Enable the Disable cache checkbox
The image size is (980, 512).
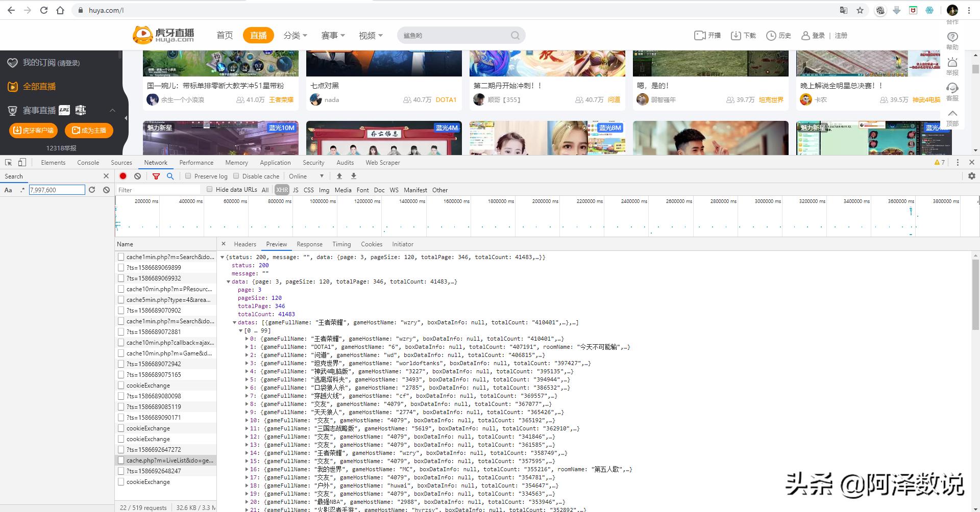click(x=236, y=176)
